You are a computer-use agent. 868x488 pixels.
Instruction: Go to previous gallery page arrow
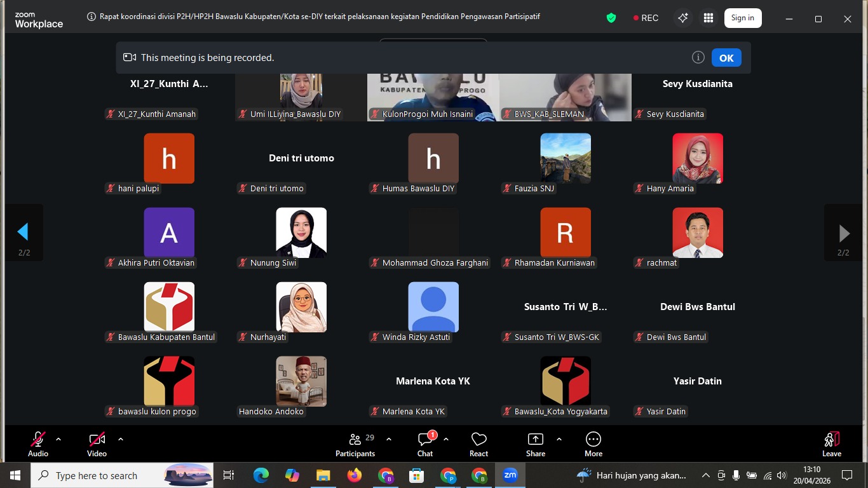point(24,233)
